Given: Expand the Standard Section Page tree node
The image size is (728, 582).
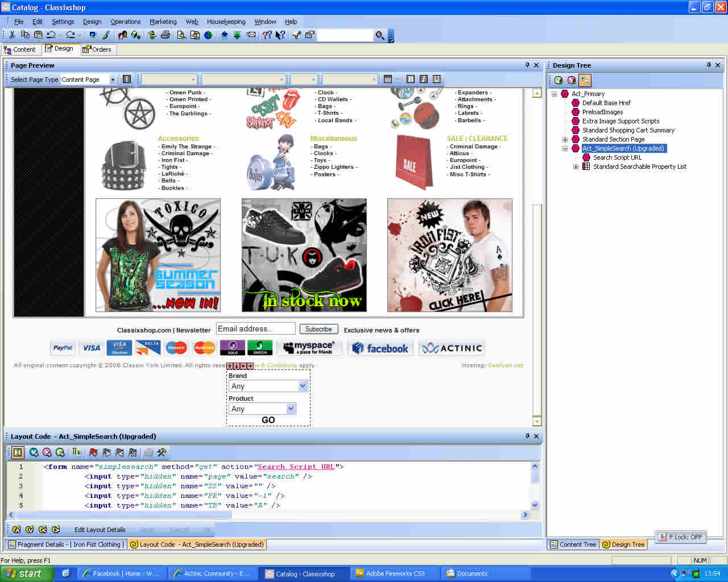Looking at the screenshot, I should pos(565,139).
